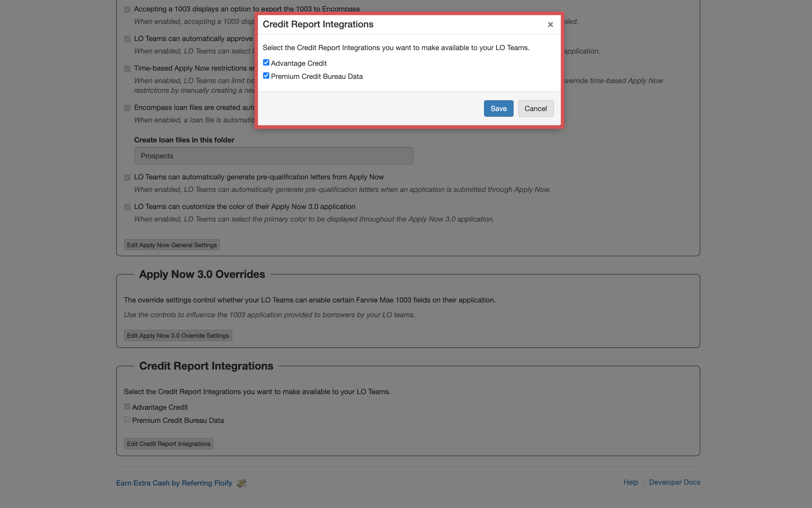The height and width of the screenshot is (508, 812).
Task: Toggle the export 1003 to Encompass checkbox
Action: (127, 9)
